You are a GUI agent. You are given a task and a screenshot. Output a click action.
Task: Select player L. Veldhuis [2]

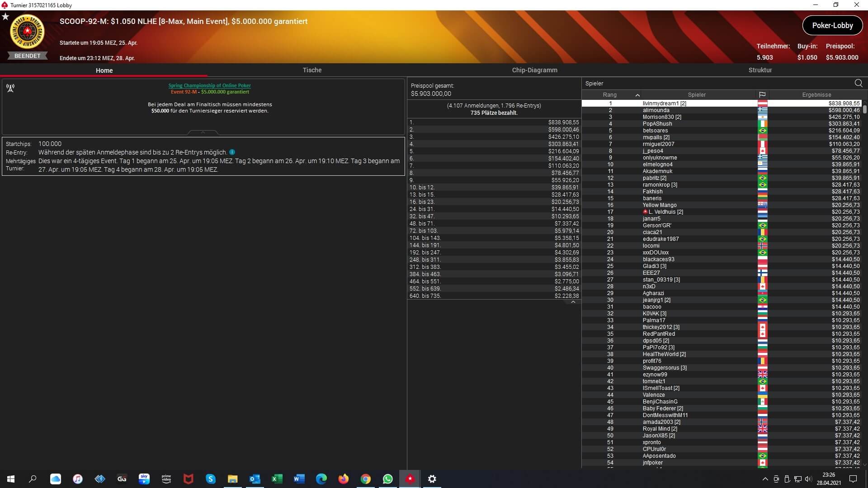coord(722,212)
